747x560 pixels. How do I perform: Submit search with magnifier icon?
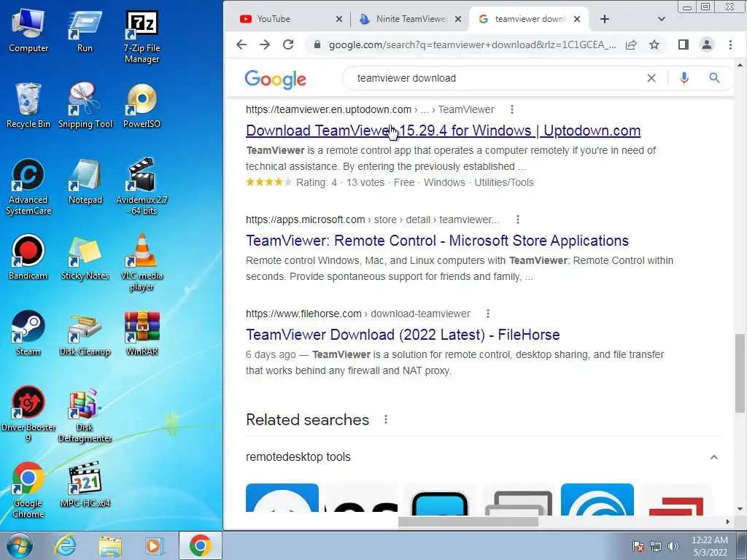pyautogui.click(x=714, y=77)
